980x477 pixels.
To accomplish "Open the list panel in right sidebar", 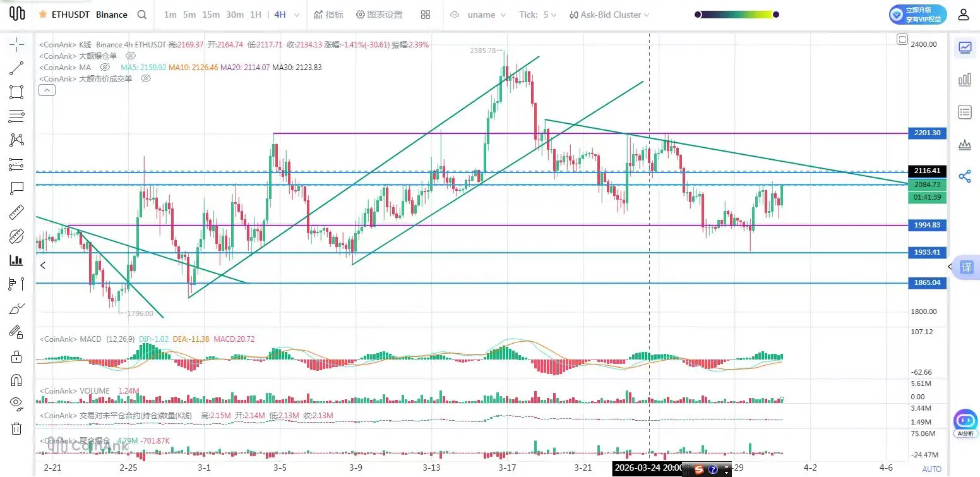I will point(965,112).
